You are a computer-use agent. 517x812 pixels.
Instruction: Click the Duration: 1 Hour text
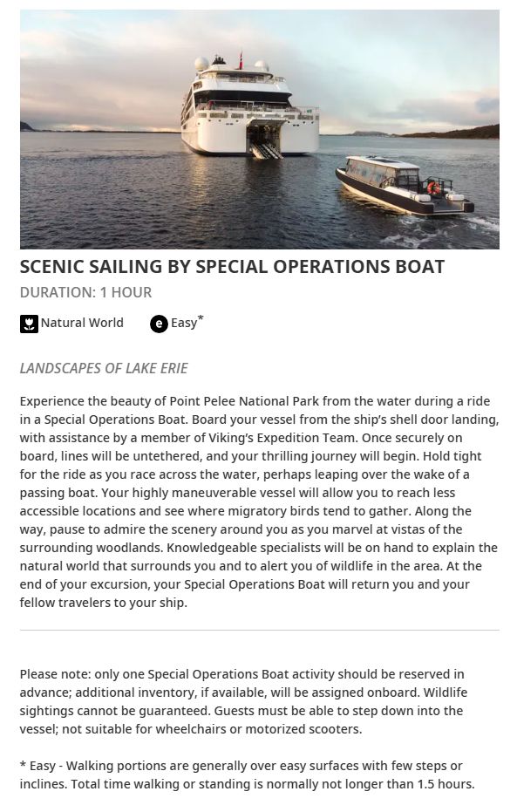(x=86, y=292)
